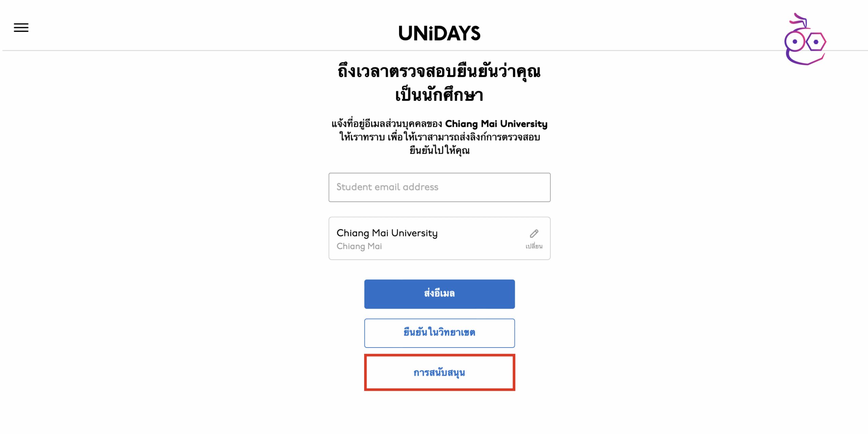Select Chiang Mai University name in card
Viewport: 868px width, 434px height.
pos(387,233)
